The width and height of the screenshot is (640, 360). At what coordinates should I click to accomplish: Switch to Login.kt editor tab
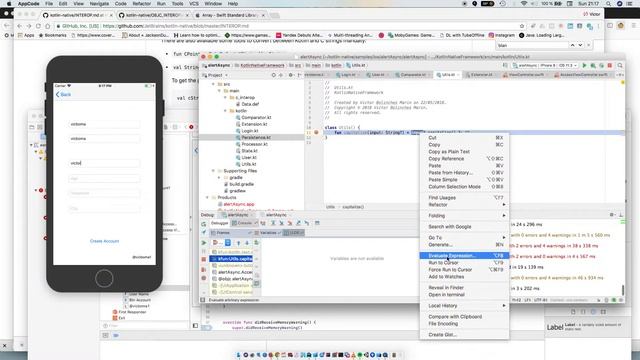click(x=347, y=75)
